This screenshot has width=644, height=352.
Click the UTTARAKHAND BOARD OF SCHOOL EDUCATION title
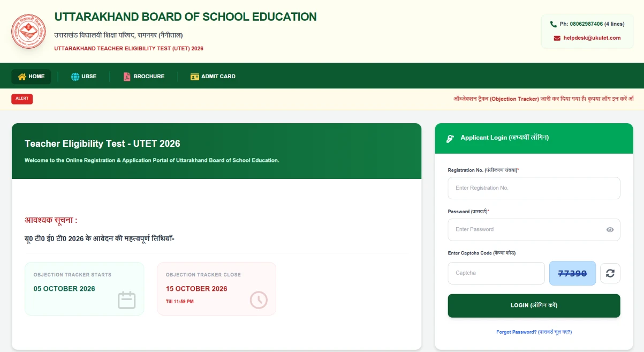tap(185, 17)
